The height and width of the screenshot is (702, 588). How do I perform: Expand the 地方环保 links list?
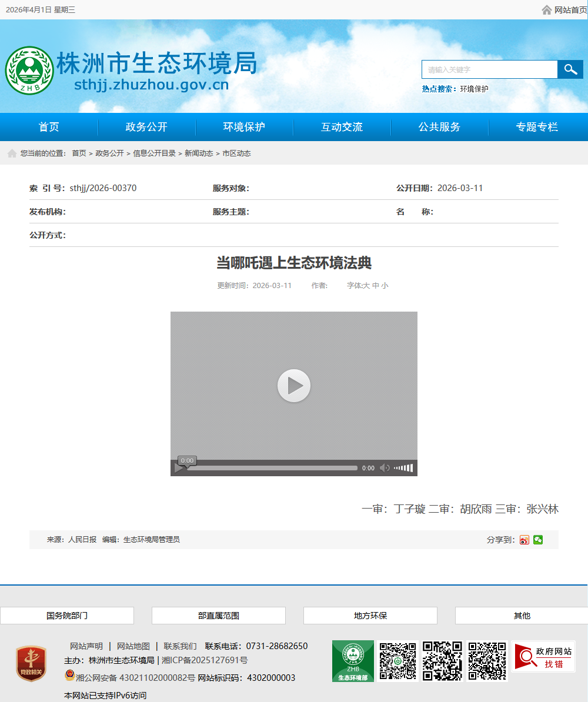coord(370,616)
